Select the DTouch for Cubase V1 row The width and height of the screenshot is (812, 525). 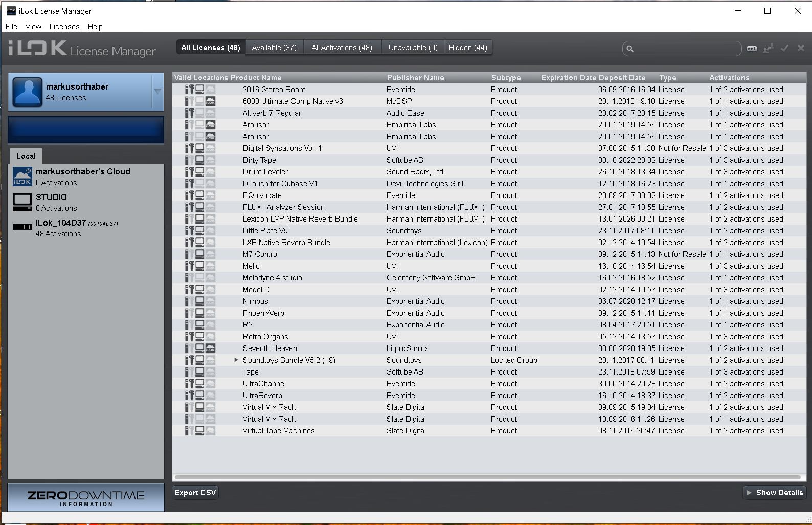tap(489, 184)
